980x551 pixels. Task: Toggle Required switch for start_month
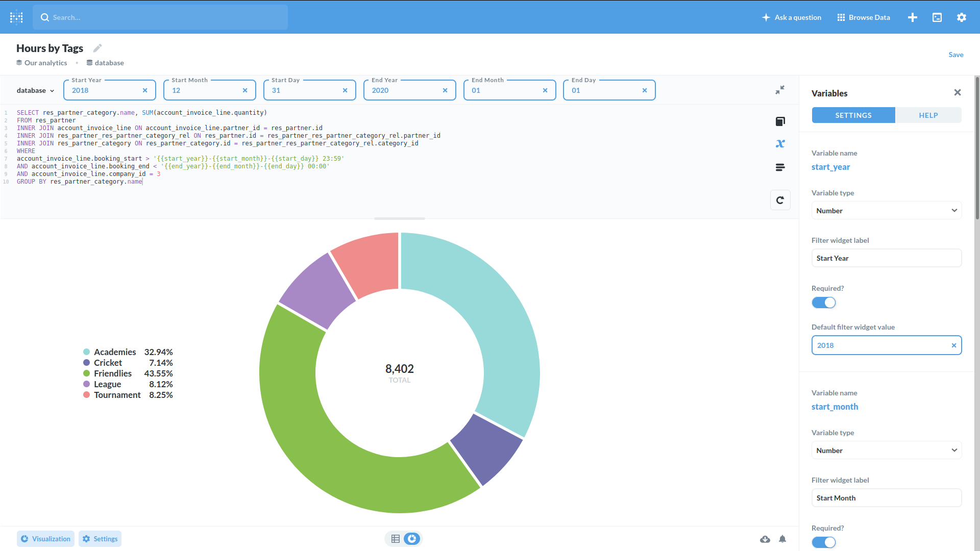[824, 542]
